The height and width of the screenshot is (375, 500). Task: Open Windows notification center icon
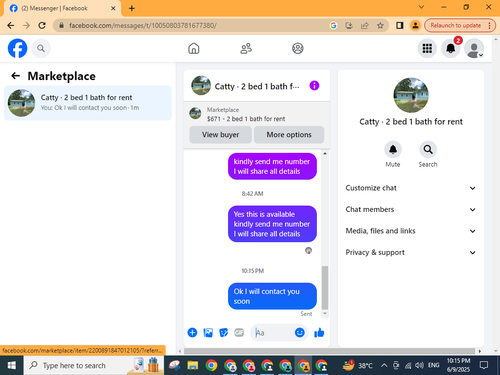[484, 366]
